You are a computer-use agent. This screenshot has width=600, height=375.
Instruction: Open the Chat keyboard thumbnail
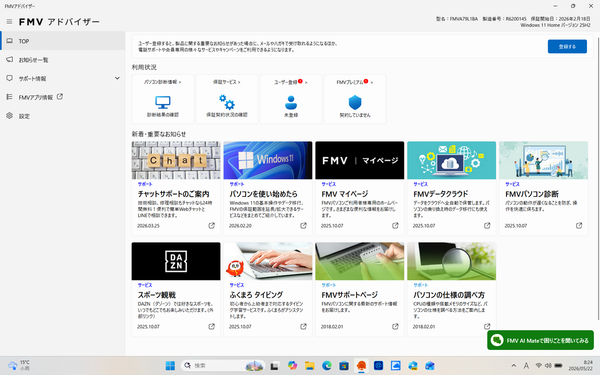coord(176,160)
